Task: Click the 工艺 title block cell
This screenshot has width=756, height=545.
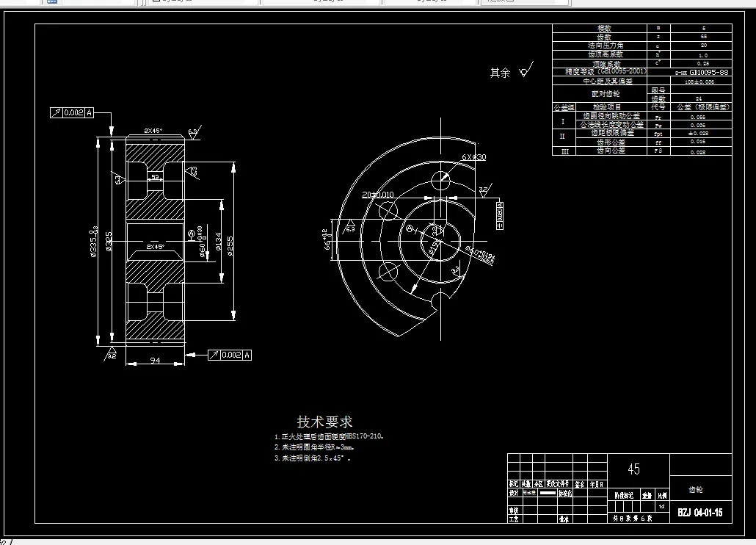Action: 514,519
